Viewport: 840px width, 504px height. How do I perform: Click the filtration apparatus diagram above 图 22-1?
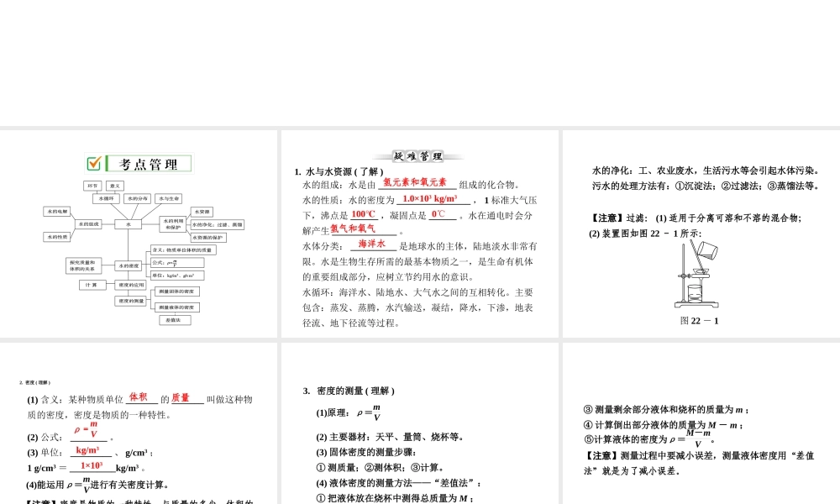pos(697,274)
